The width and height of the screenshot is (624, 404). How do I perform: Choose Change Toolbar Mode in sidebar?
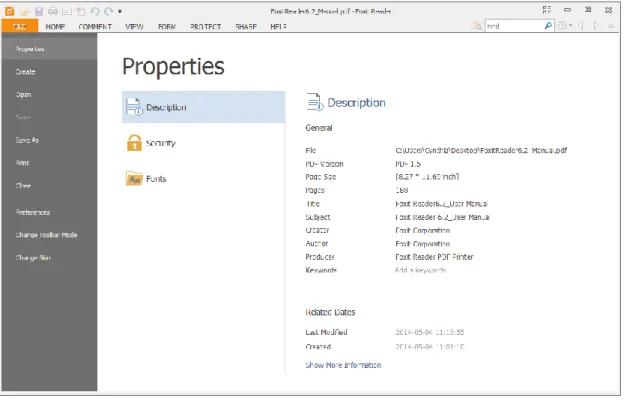(49, 234)
